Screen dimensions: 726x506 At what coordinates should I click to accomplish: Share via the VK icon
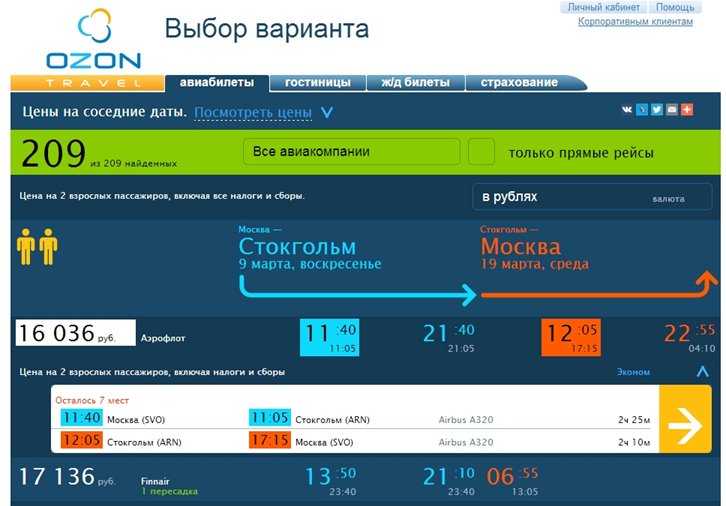coord(626,110)
